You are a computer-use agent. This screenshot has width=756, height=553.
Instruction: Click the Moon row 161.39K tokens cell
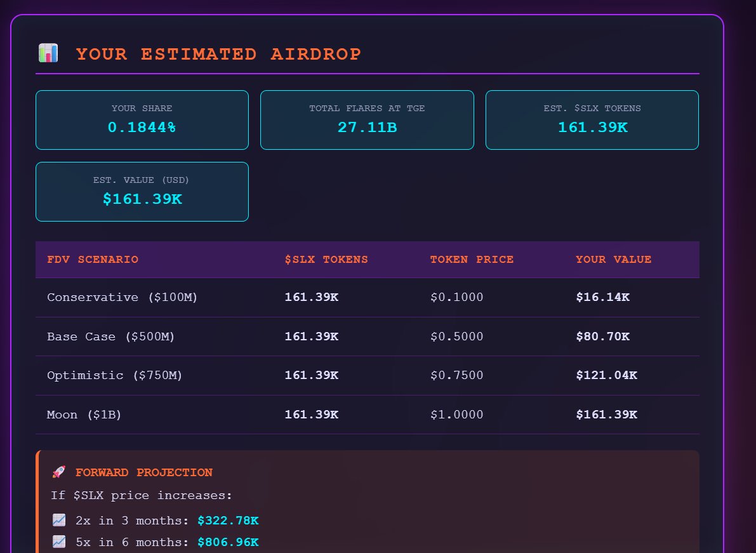pos(312,415)
